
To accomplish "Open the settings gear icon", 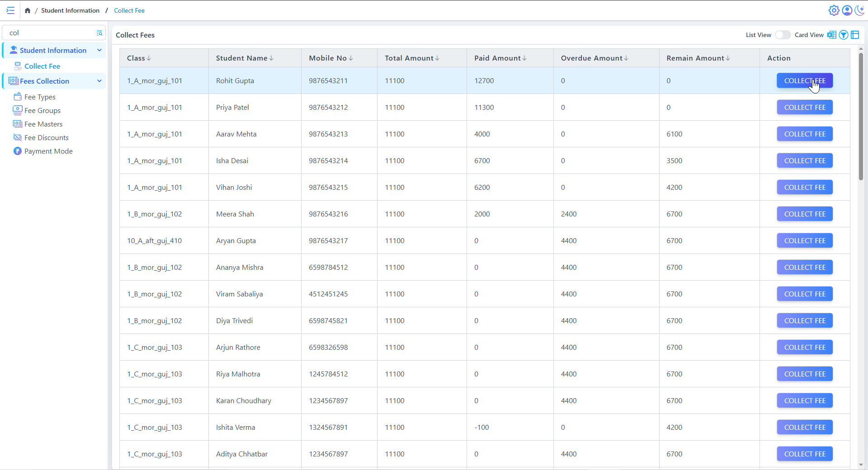I will (834, 10).
